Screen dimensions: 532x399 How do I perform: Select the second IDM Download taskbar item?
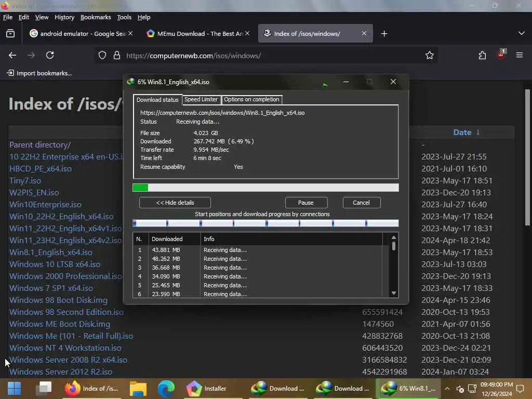click(x=343, y=389)
